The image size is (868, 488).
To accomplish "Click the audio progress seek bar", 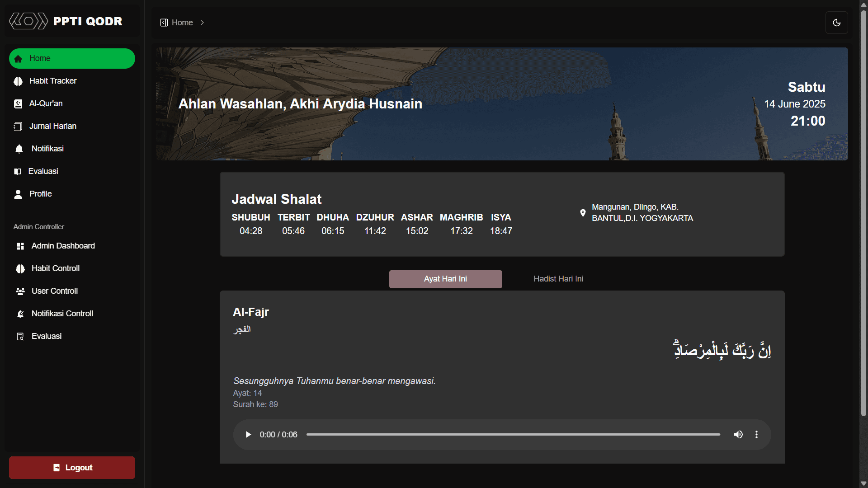I will coord(513,435).
